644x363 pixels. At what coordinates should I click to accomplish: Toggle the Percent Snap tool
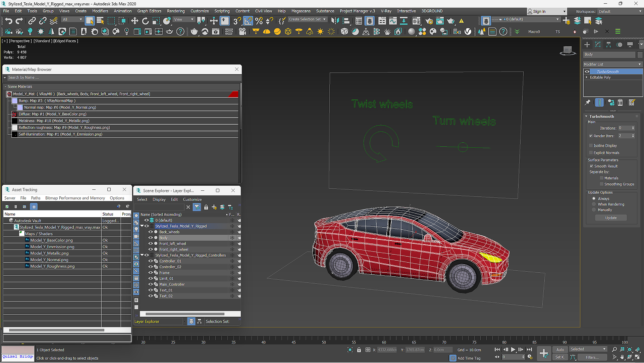click(x=259, y=21)
